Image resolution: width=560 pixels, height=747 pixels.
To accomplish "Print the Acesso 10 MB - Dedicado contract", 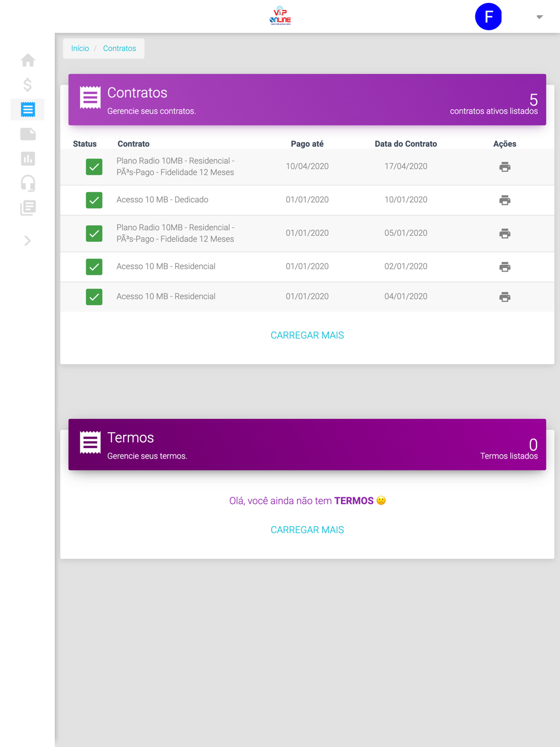I will (505, 200).
